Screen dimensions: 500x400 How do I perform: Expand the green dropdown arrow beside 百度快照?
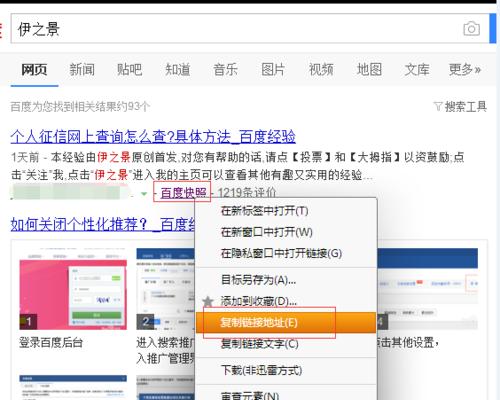[x=144, y=193]
